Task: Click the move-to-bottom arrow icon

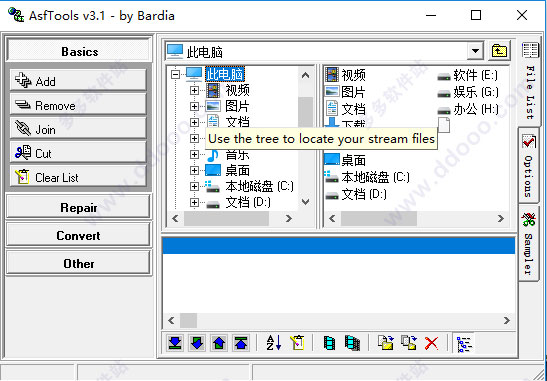Action: 175,343
